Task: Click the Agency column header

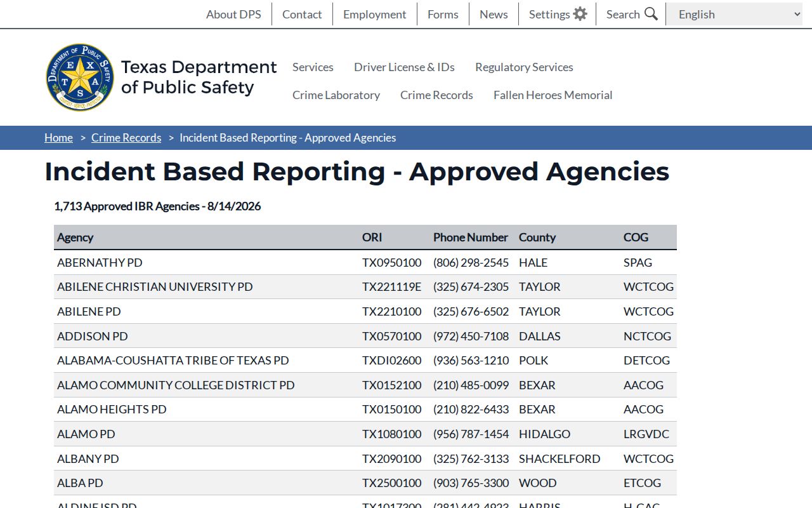Action: 75,237
